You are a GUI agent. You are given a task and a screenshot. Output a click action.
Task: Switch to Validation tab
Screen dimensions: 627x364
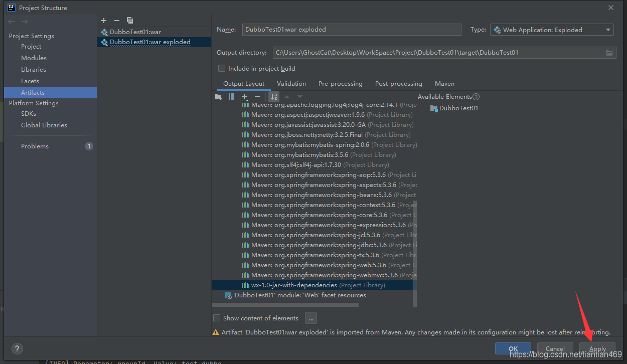291,84
